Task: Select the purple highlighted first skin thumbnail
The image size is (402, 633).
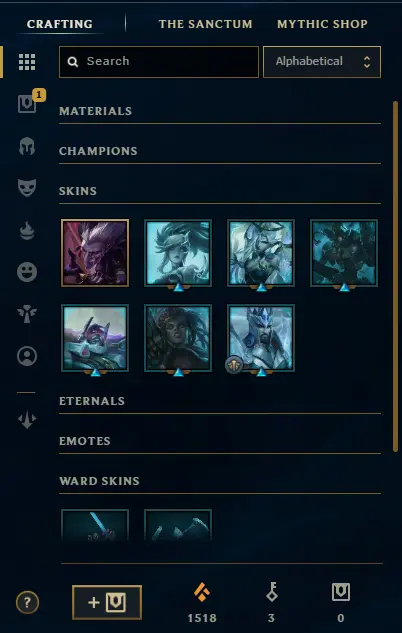Action: (x=95, y=253)
